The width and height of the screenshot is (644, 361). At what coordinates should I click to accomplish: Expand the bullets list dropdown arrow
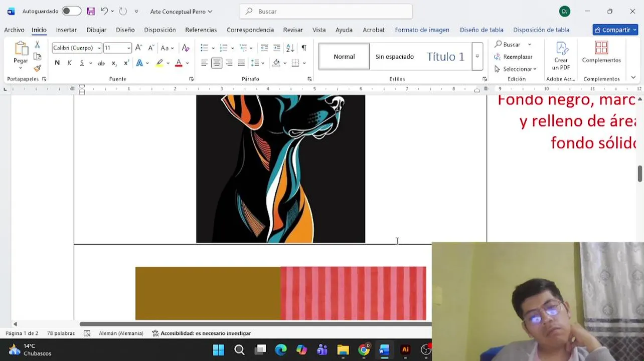point(213,48)
